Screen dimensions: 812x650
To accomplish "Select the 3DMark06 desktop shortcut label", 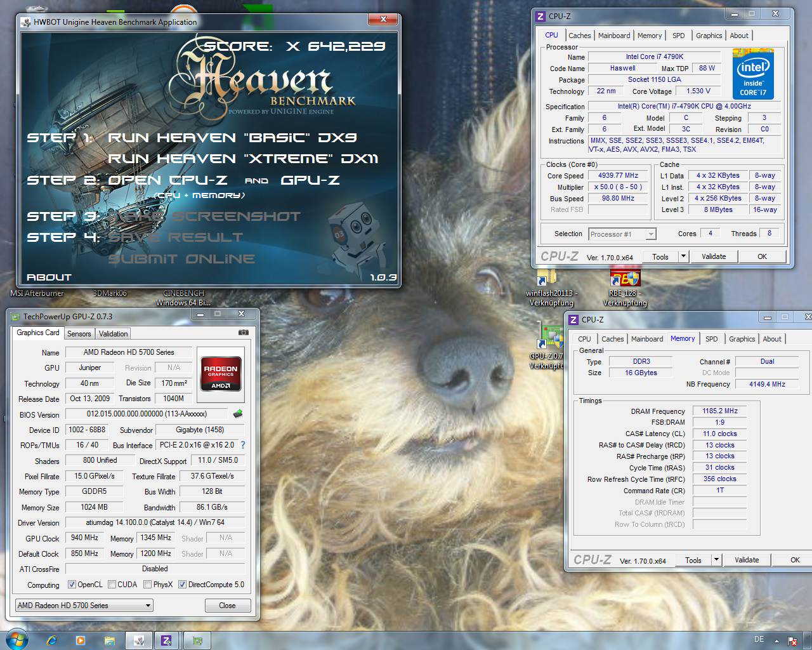I will point(110,293).
